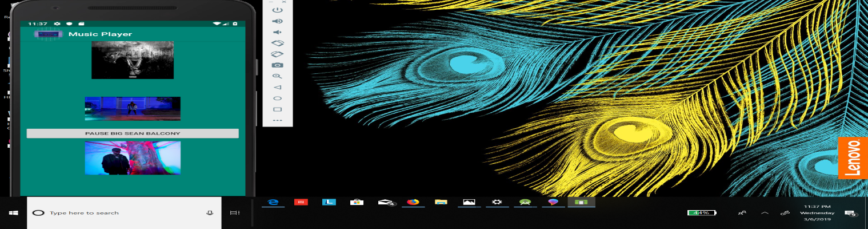The image size is (868, 229).
Task: Expand the system tray hidden icons chevron
Action: click(x=765, y=213)
